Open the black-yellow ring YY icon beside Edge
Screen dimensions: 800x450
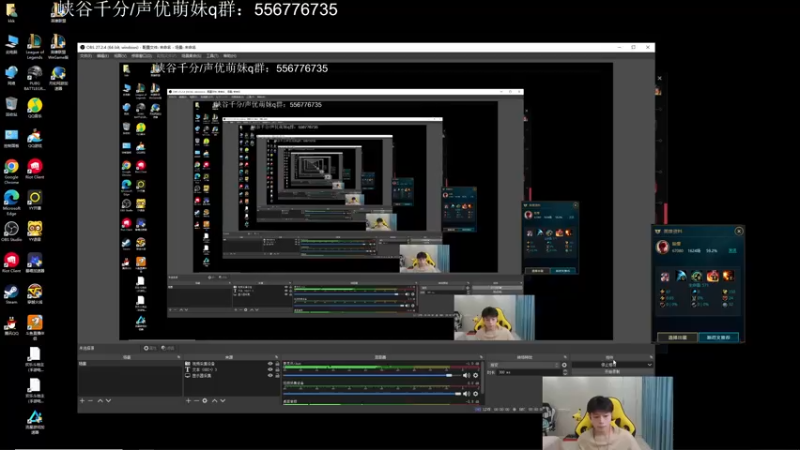[35, 200]
